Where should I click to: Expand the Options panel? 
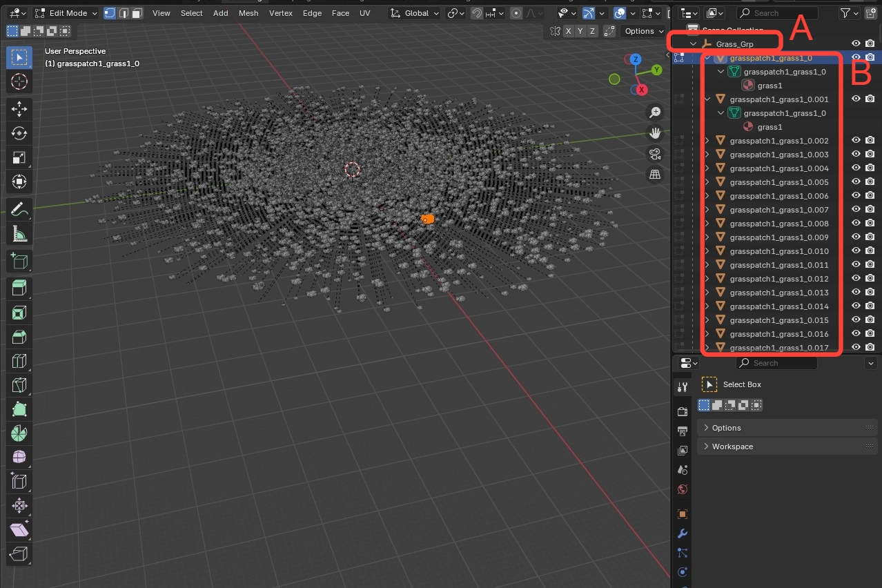(726, 428)
